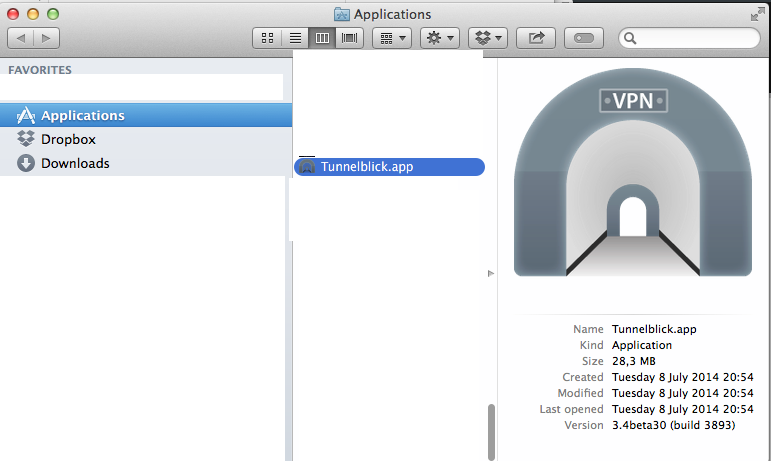Viewport: 771px width, 461px height.
Task: Click the Size value 28,3 MB
Action: click(634, 361)
